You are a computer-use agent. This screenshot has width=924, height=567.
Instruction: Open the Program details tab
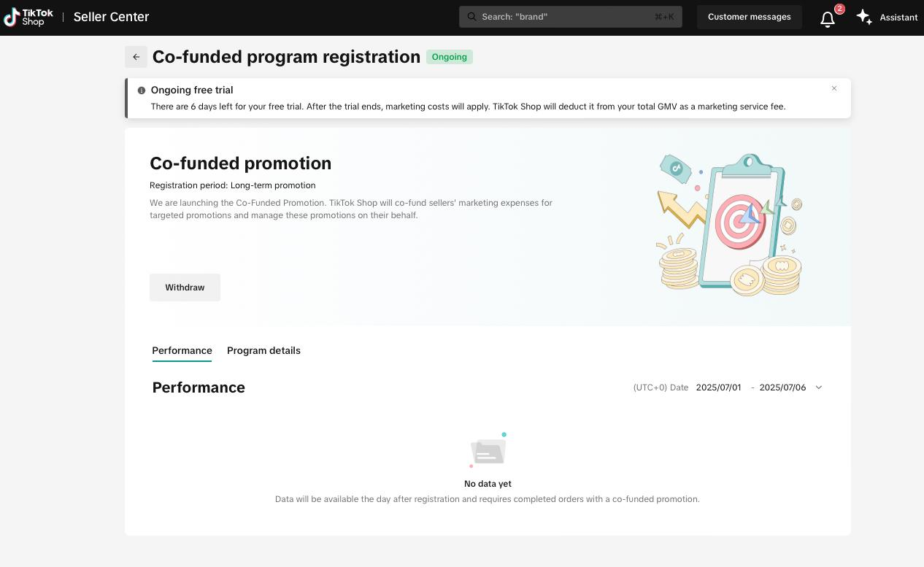[x=263, y=350]
